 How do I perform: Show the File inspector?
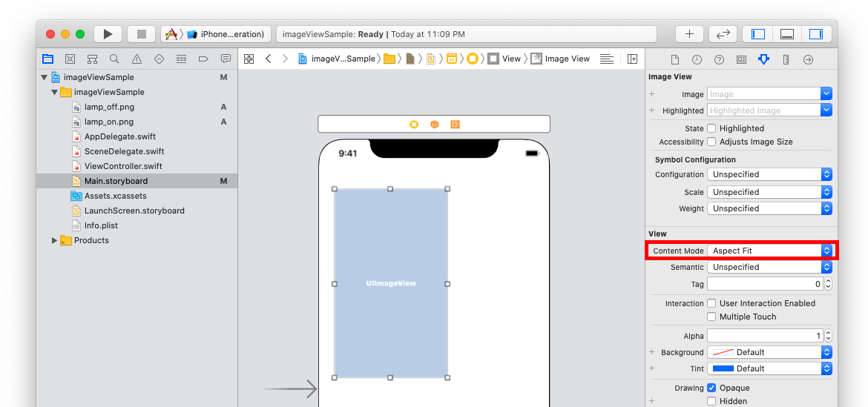[x=675, y=60]
